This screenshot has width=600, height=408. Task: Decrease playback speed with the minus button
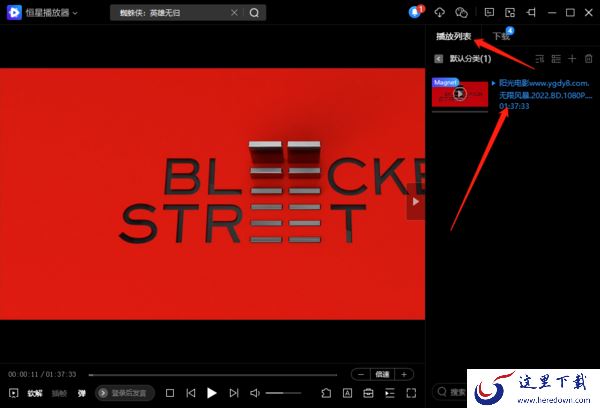point(361,374)
